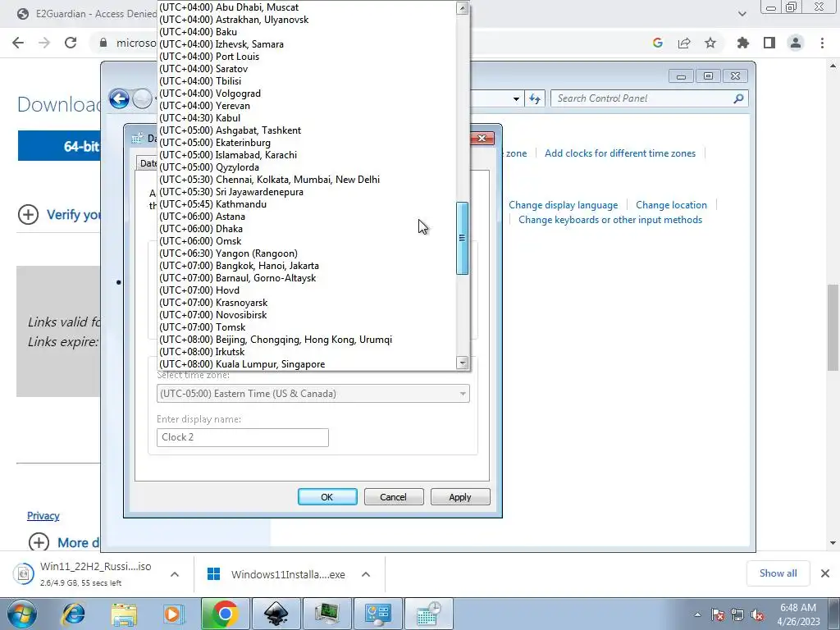Open the Privacy link on the webpage

(43, 516)
